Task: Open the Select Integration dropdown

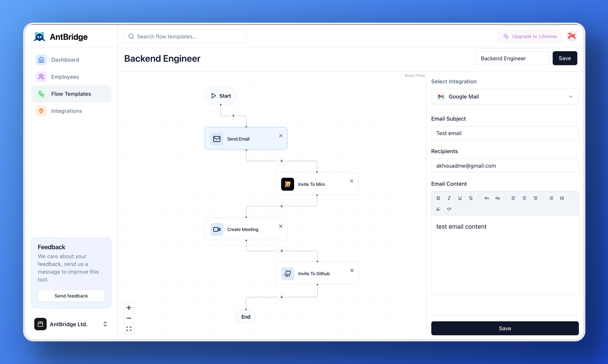Action: point(505,97)
